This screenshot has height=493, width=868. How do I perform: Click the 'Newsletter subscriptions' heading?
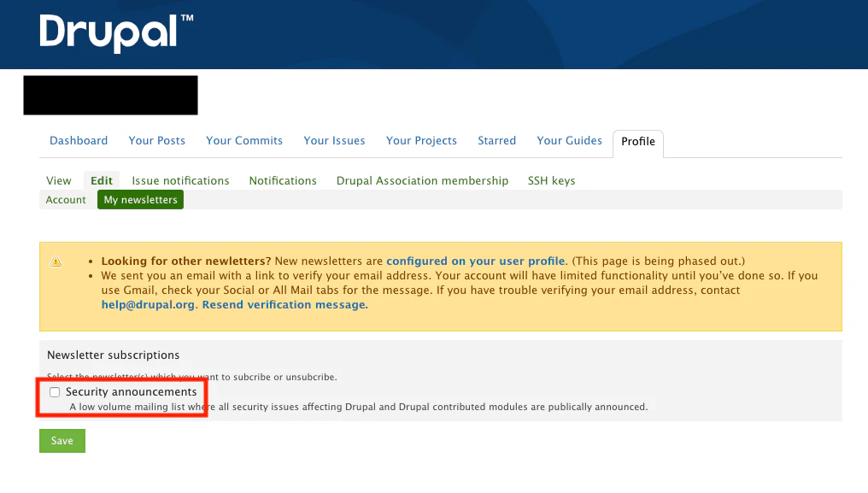[114, 355]
